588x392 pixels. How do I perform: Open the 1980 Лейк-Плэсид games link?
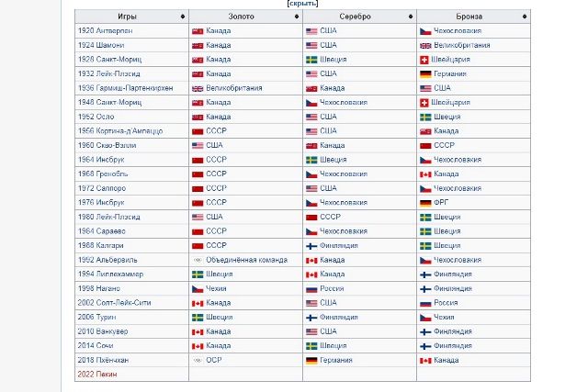pos(108,217)
